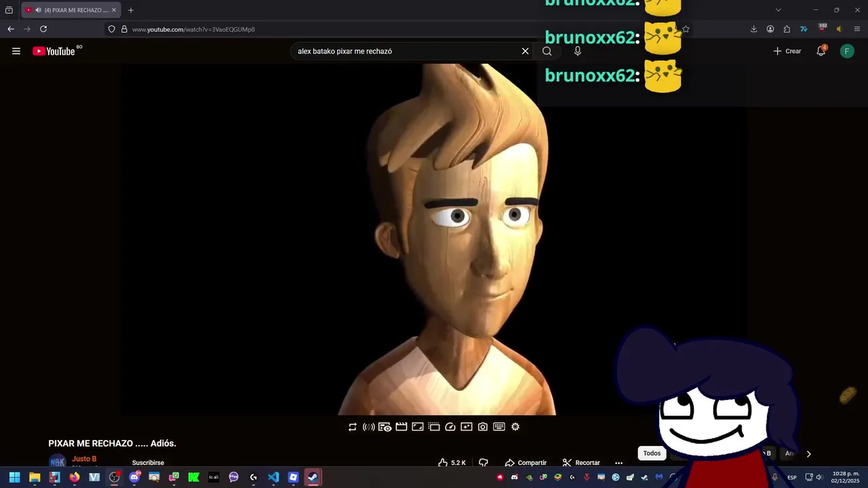Click the Compartir share button
Image resolution: width=868 pixels, height=488 pixels.
pyautogui.click(x=526, y=463)
